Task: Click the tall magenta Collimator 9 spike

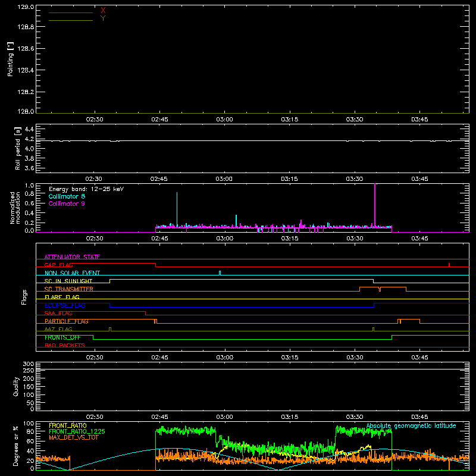Action: coord(375,205)
